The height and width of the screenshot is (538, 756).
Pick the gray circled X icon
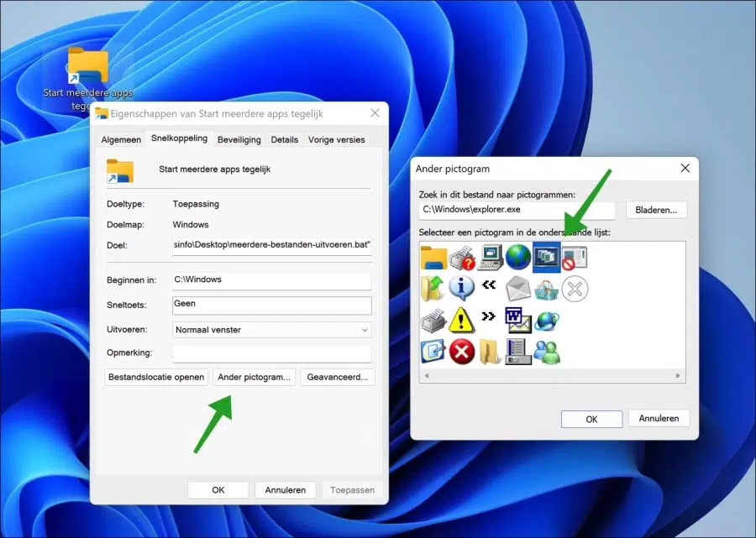pos(575,289)
